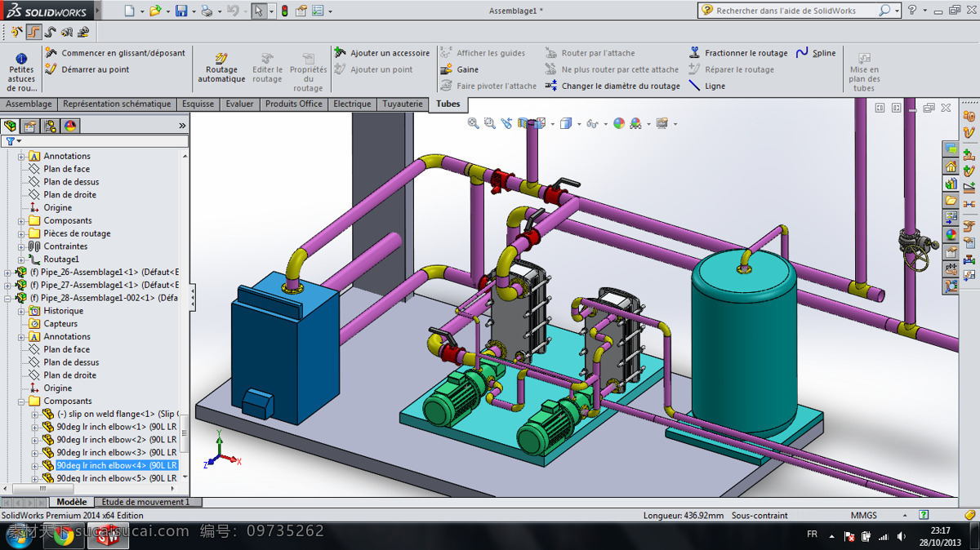Image resolution: width=980 pixels, height=550 pixels.
Task: Click the Fractionner le routage tool
Action: 738,53
